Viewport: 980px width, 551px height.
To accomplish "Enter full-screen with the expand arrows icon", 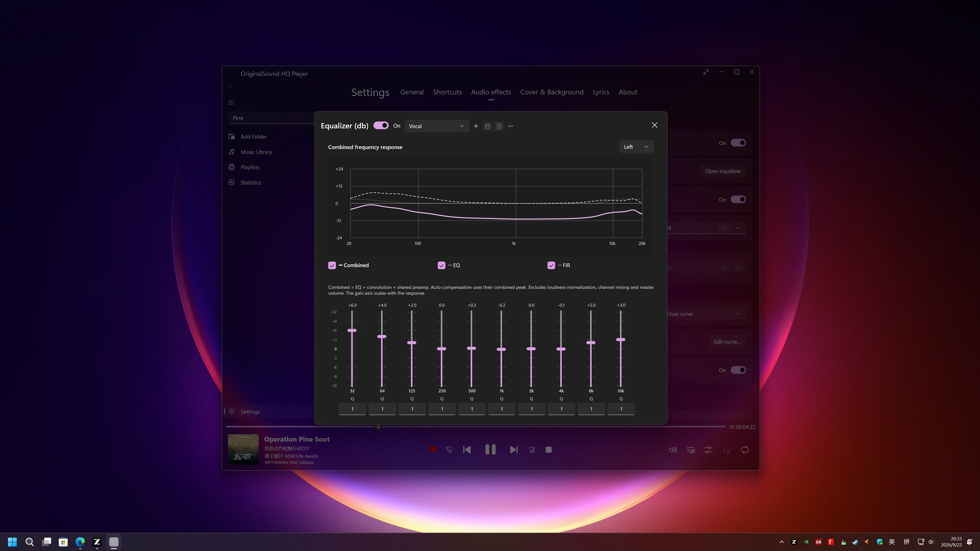I will (706, 72).
